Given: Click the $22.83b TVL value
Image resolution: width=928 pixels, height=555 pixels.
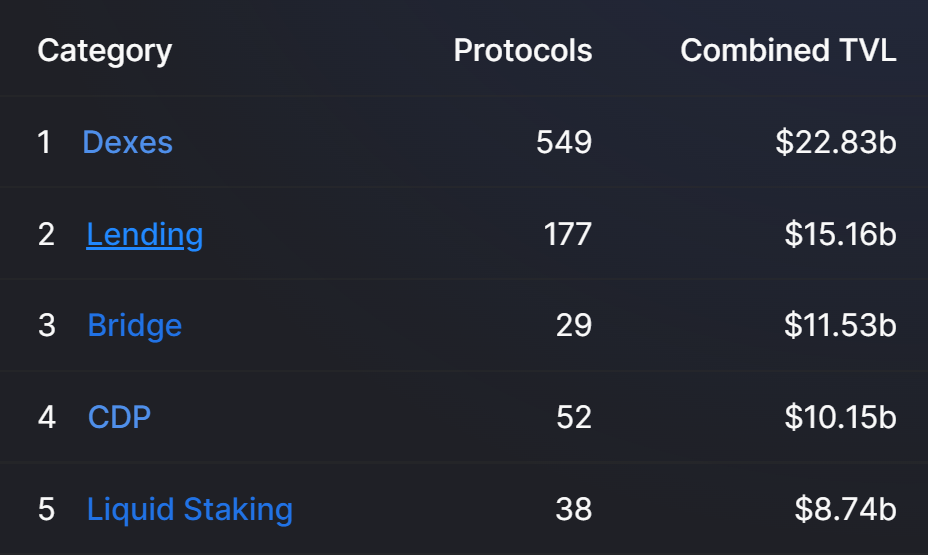Looking at the screenshot, I should (x=835, y=142).
